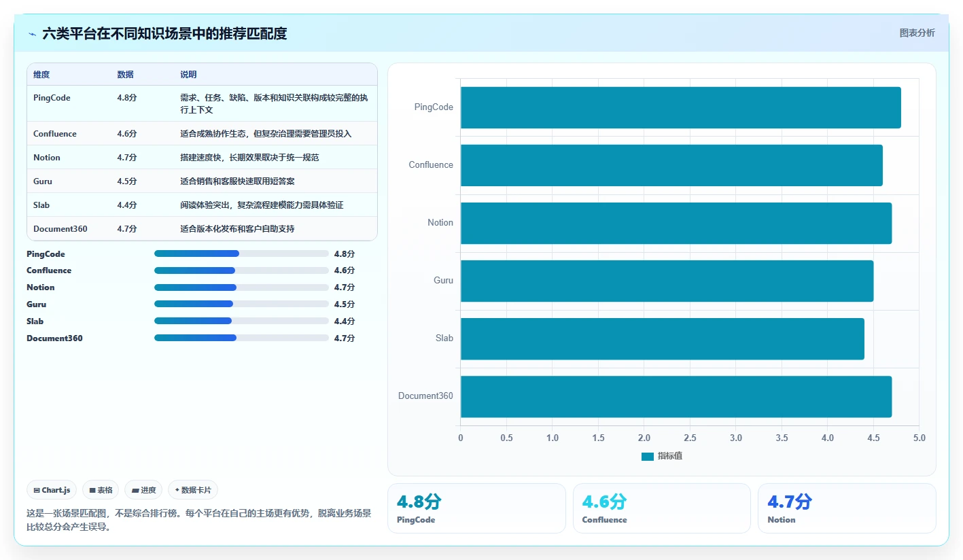Click the Notion label on the chart's y-axis

tap(440, 223)
